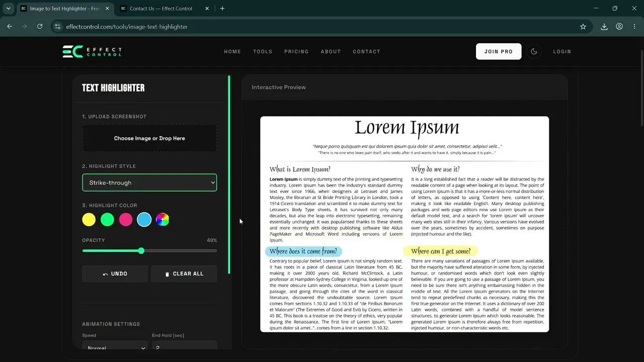Bookmark this page with star icon

pos(583,27)
